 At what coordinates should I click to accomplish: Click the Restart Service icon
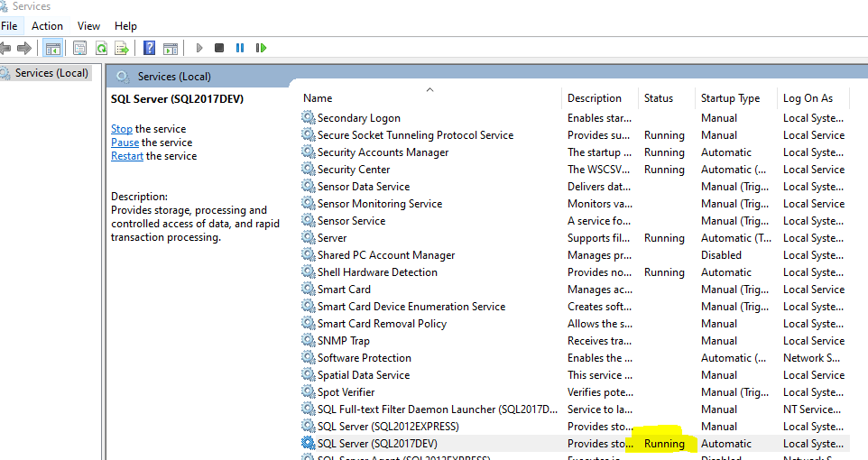point(261,48)
